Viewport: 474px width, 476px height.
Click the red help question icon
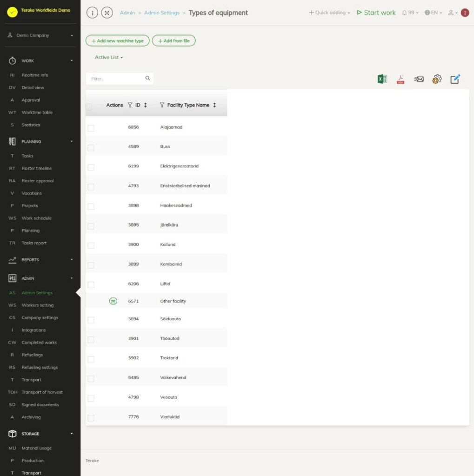(465, 13)
